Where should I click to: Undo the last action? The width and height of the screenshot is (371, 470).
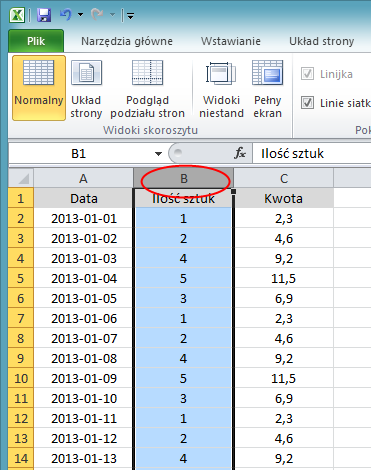[x=66, y=15]
